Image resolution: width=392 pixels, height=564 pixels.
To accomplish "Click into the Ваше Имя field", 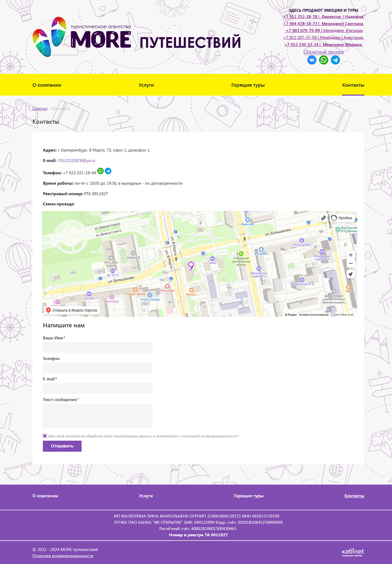I will (x=98, y=347).
